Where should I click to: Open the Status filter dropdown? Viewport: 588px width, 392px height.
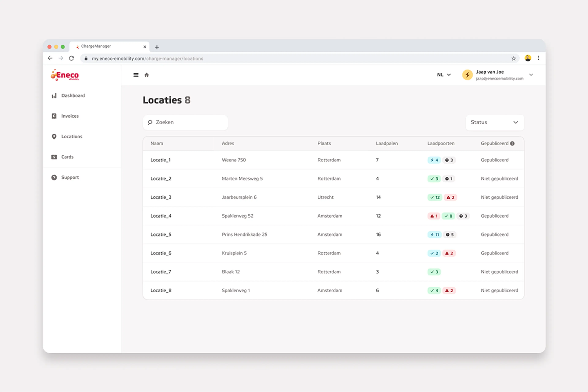tap(495, 123)
